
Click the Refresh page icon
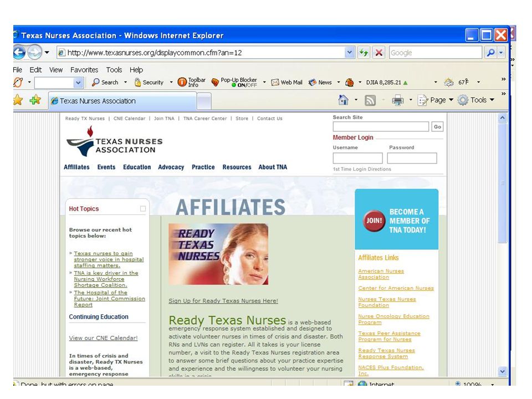(364, 53)
